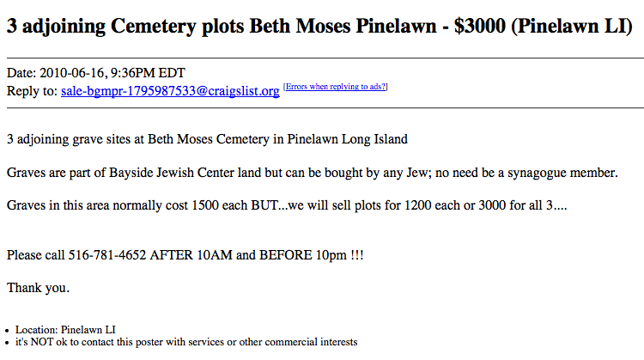The height and width of the screenshot is (360, 644).
Task: Click the "Graves in this area normally cost" sentence
Action: 107,206
